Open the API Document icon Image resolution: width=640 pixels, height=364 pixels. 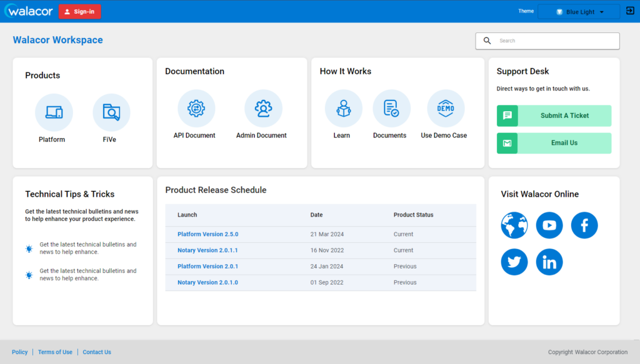pos(196,109)
